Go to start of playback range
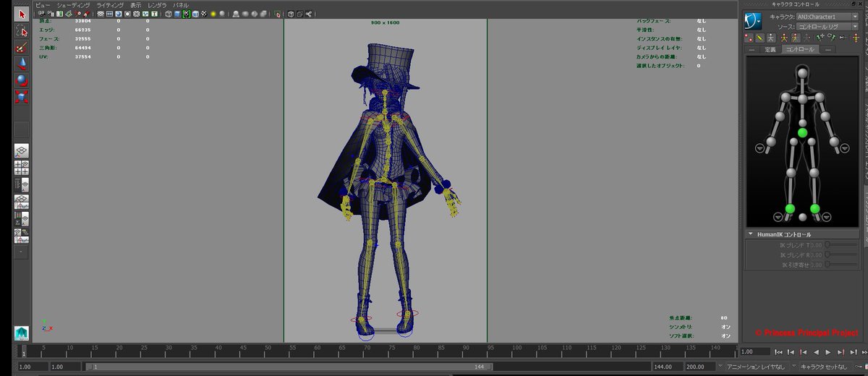The height and width of the screenshot is (376, 868). 778,352
